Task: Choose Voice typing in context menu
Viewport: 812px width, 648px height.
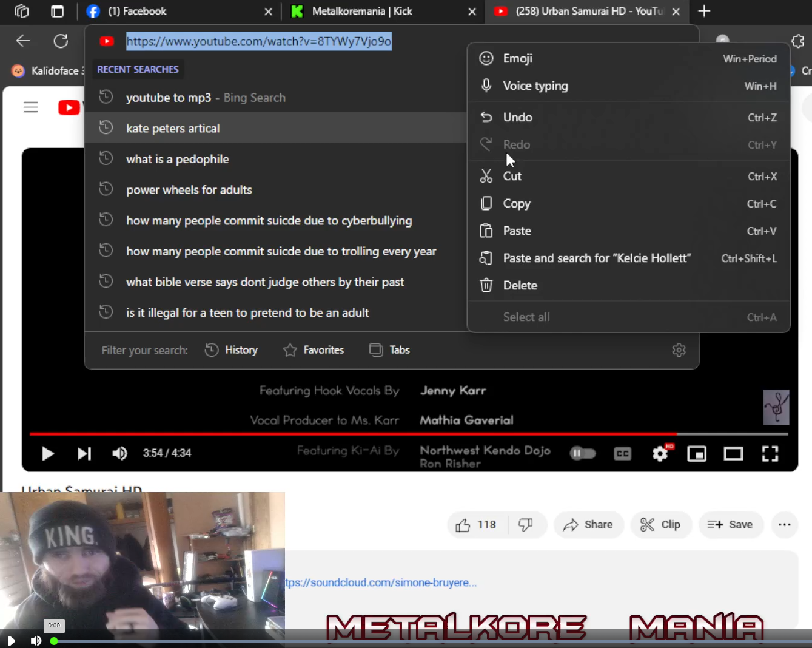Action: pos(628,86)
